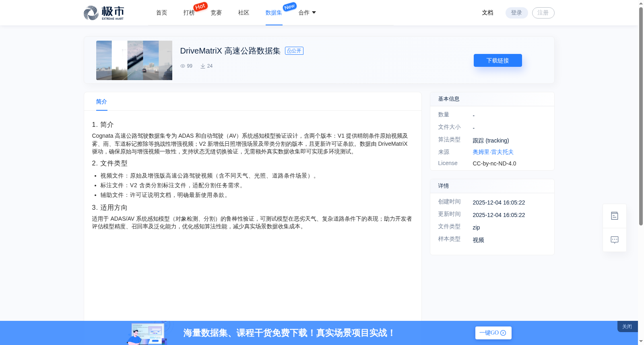The width and height of the screenshot is (644, 345).
Task: Click the 1. 简介 section heading
Action: point(103,125)
